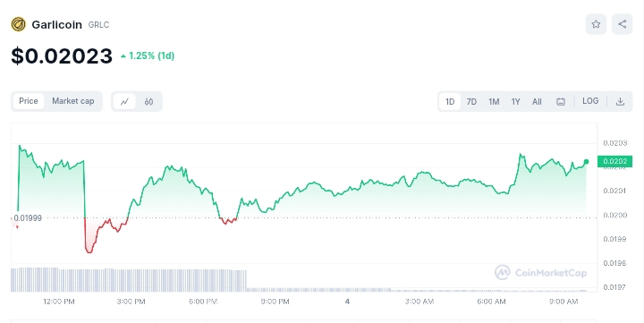This screenshot has width=644, height=323.
Task: Open the calendar date range picker
Action: [x=561, y=101]
